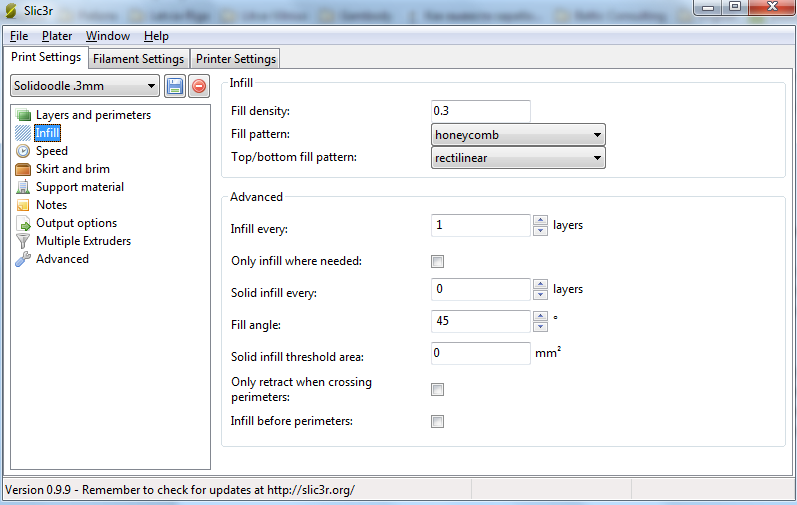This screenshot has width=797, height=505.
Task: Toggle Only retract when crossing perimeters
Action: pos(437,389)
